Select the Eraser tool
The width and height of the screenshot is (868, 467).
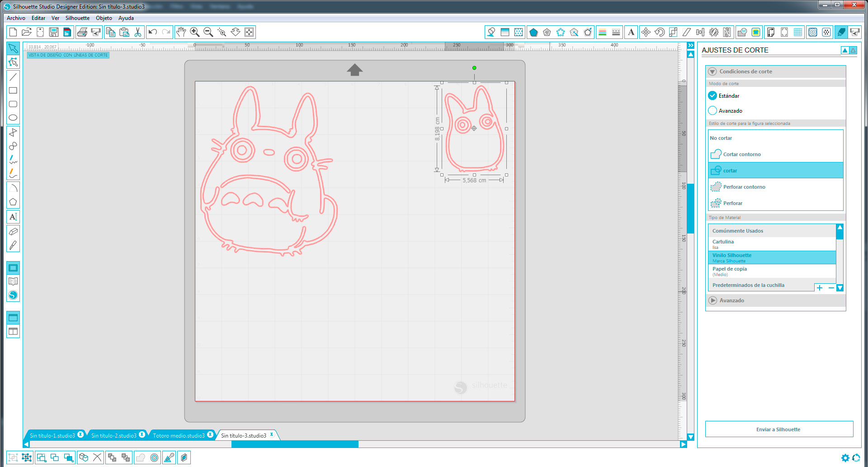coord(13,232)
